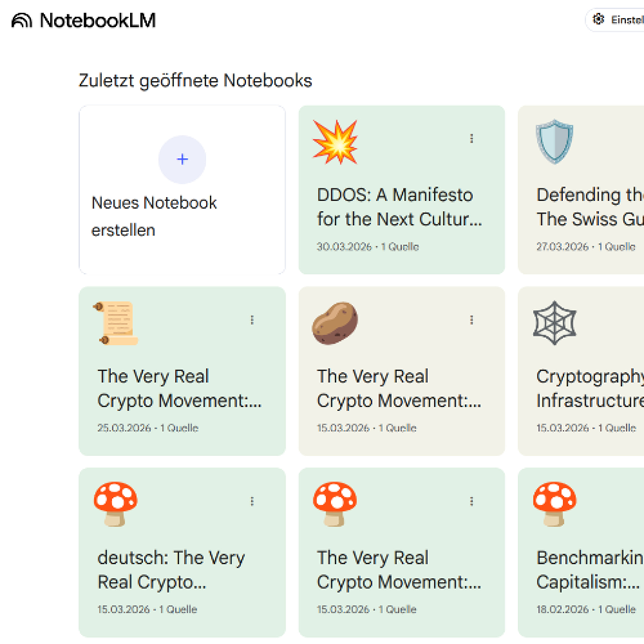Open three-dot menu on potato notebook

[471, 320]
